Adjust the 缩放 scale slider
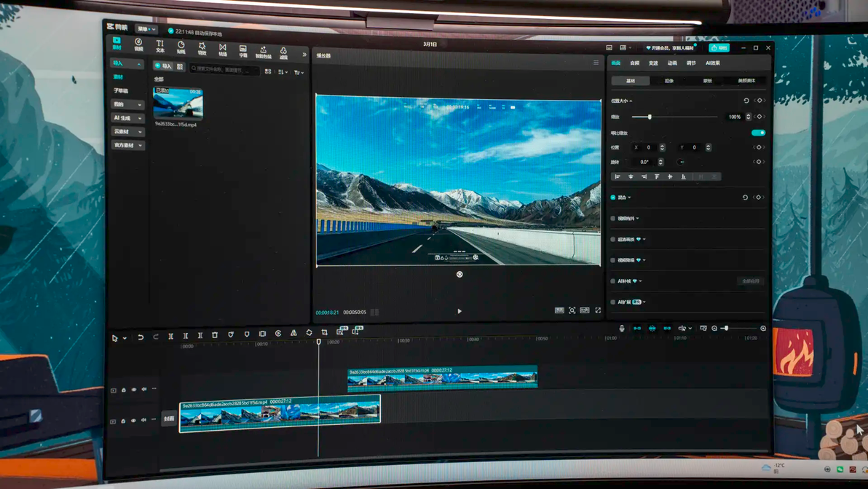The height and width of the screenshot is (489, 868). 650,117
